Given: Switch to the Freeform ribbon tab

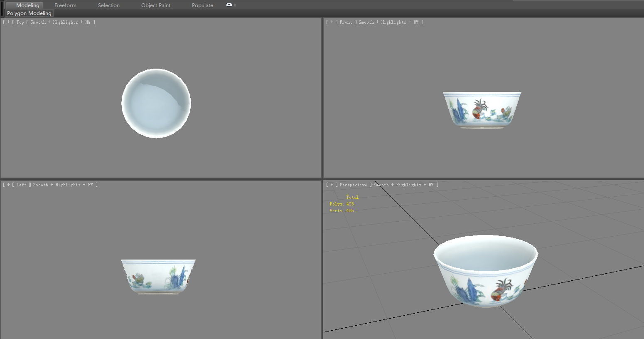Looking at the screenshot, I should [65, 5].
